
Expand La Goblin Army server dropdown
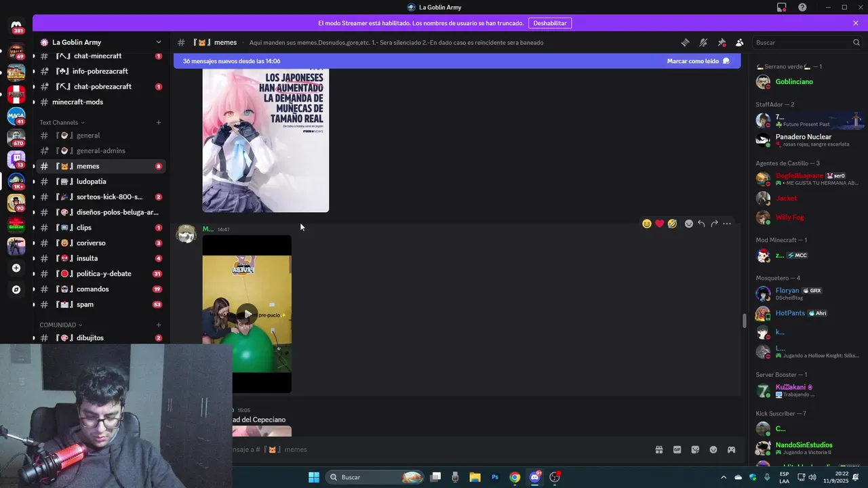tap(159, 42)
